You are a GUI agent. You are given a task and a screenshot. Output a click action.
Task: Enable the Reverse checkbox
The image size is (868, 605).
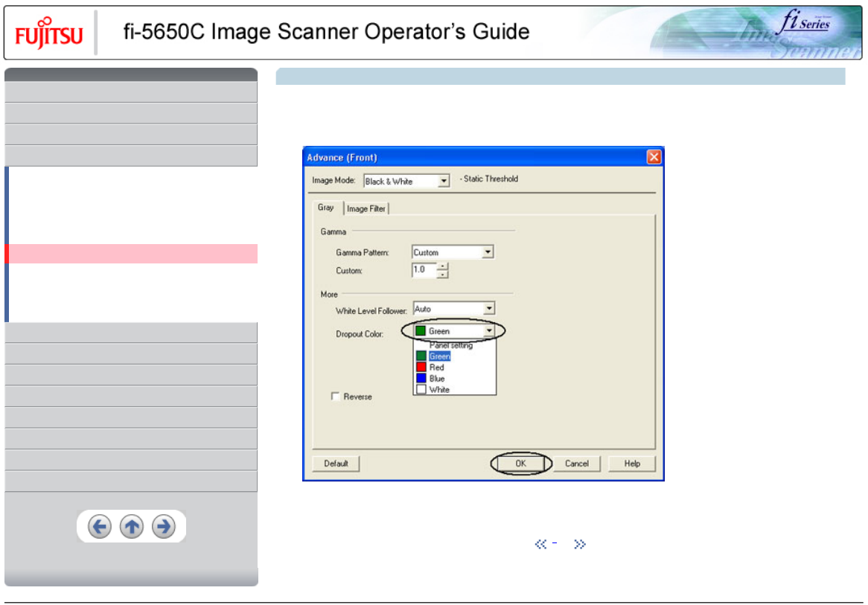point(335,397)
